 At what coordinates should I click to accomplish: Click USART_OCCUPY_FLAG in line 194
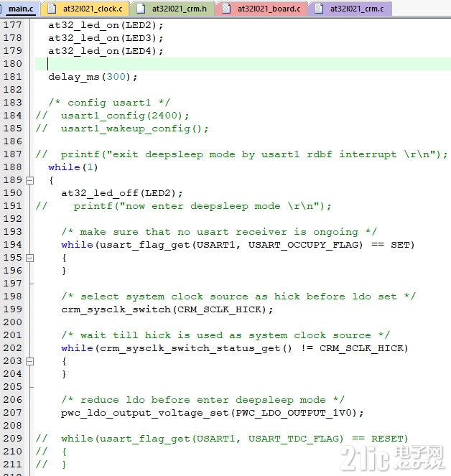[305, 245]
